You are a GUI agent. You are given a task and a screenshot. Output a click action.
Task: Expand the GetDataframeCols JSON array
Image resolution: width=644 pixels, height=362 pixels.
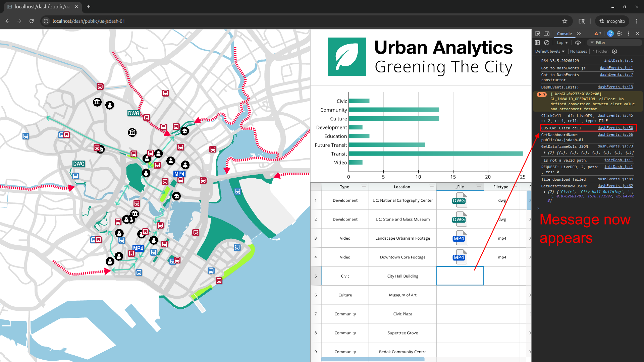(x=544, y=153)
